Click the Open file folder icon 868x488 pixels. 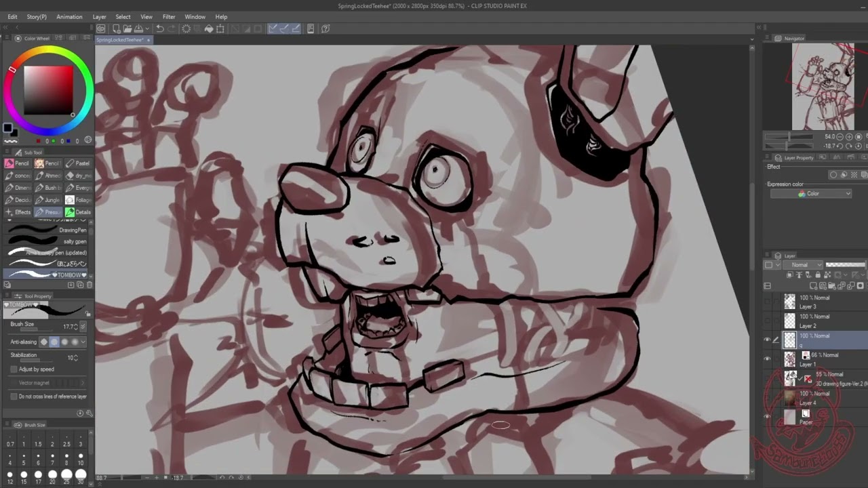[x=127, y=28]
